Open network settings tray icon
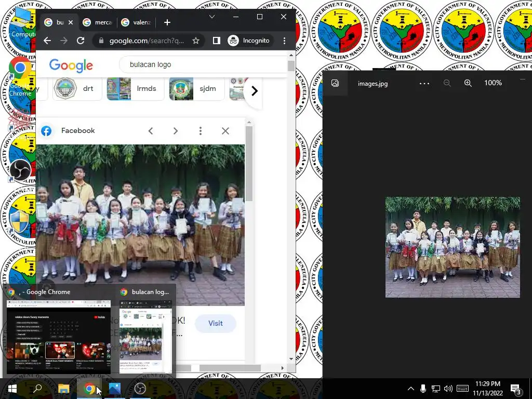Image resolution: width=532 pixels, height=399 pixels. coord(436,389)
